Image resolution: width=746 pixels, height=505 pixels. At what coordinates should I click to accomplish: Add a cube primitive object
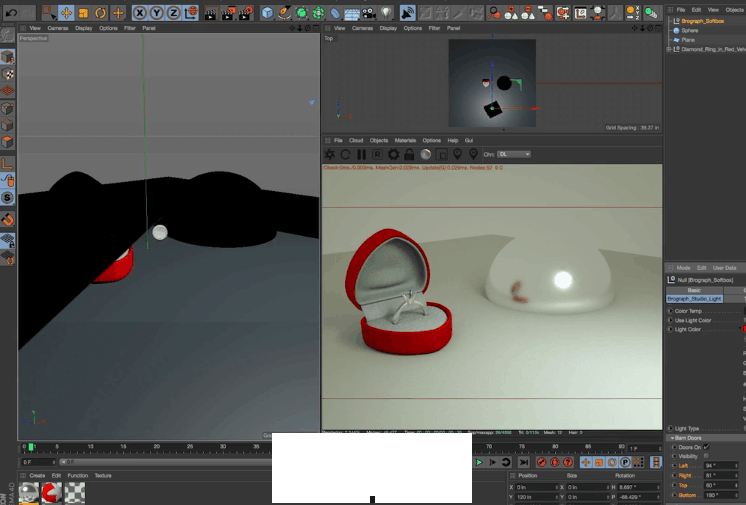267,13
